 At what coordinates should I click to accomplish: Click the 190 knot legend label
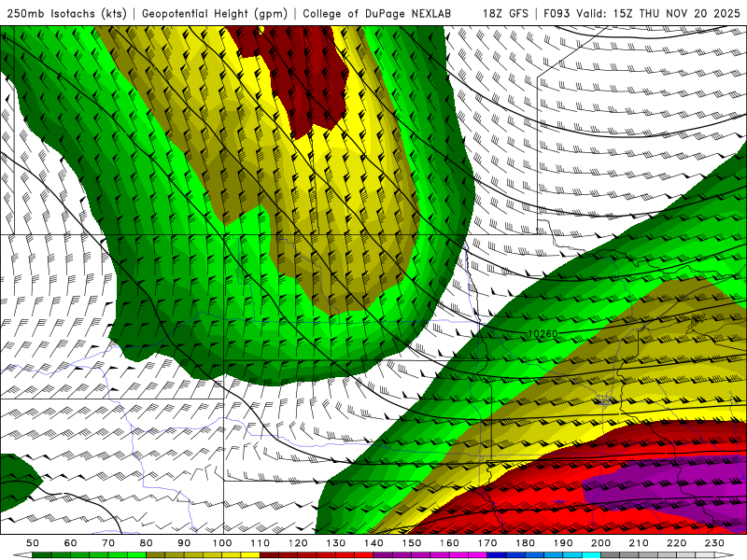click(563, 543)
